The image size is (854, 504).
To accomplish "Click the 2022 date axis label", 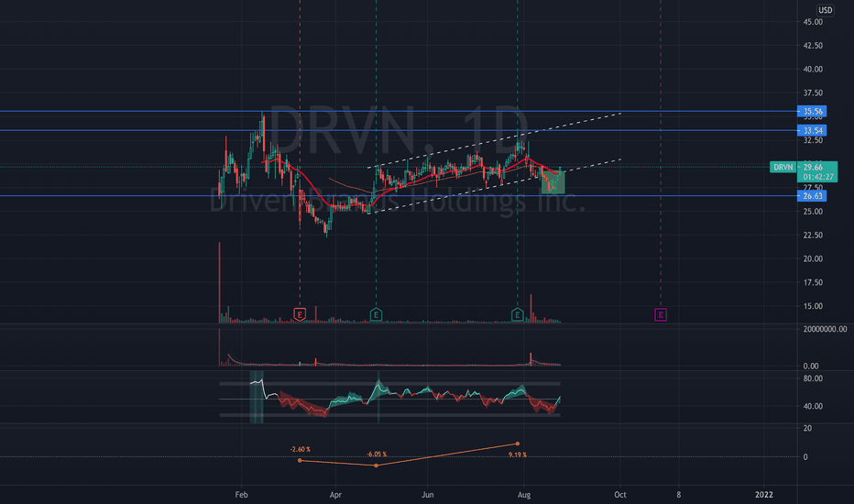I will [x=763, y=495].
